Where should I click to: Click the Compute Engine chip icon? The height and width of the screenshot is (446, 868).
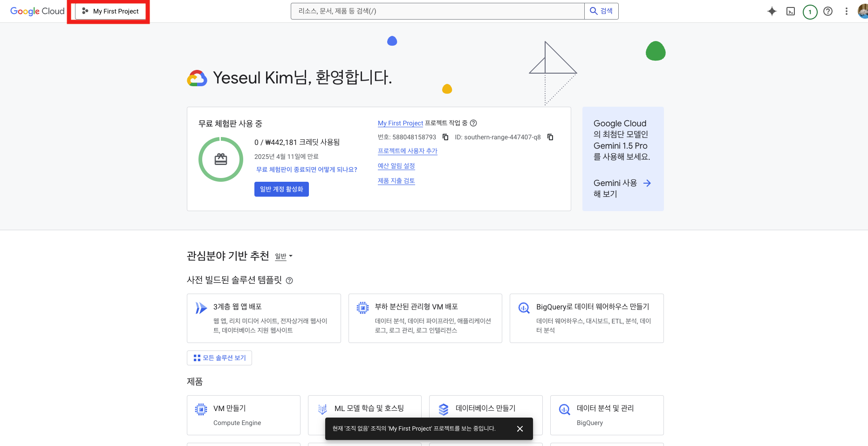point(201,410)
